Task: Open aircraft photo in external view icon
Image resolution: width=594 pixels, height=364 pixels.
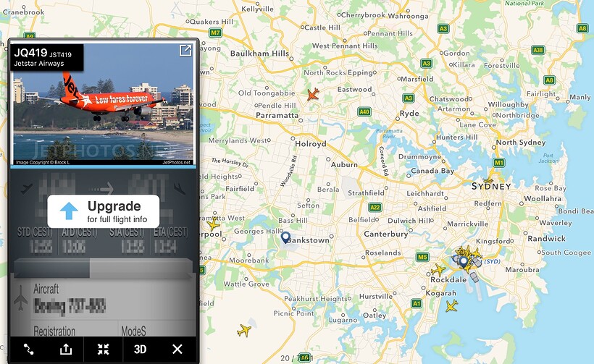Action: (x=185, y=51)
